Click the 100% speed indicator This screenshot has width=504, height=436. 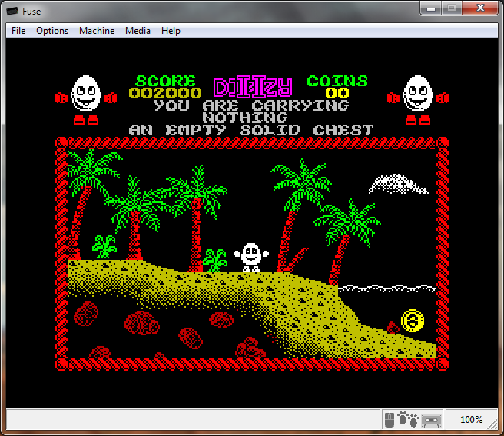(471, 420)
